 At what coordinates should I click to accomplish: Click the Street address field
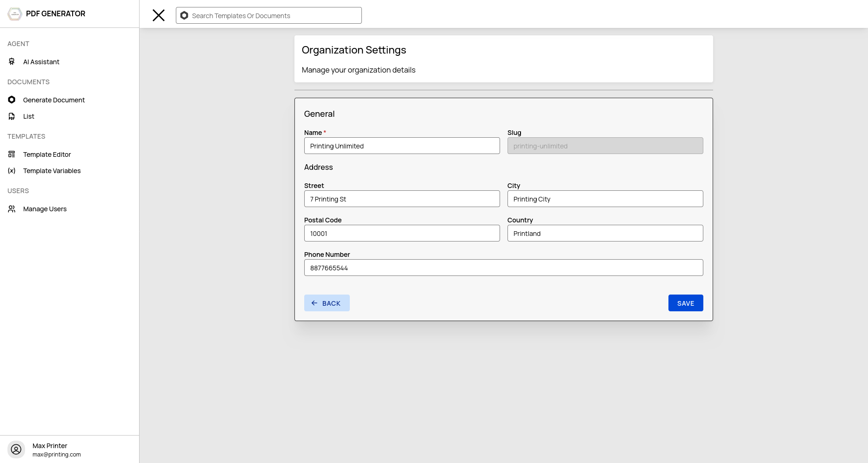point(402,199)
